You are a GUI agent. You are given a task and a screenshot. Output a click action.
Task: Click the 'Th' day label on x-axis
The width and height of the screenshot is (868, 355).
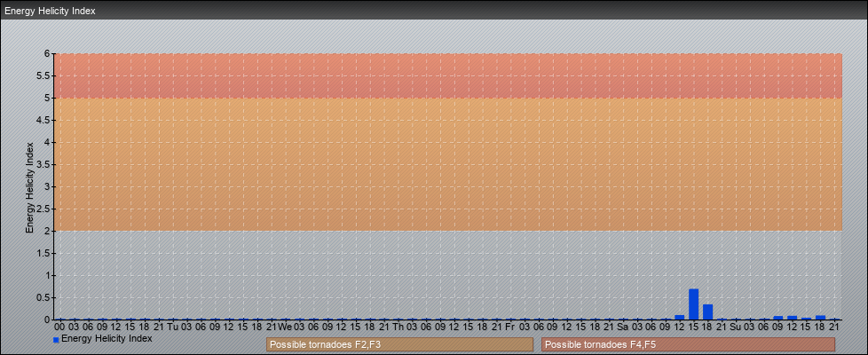click(398, 327)
